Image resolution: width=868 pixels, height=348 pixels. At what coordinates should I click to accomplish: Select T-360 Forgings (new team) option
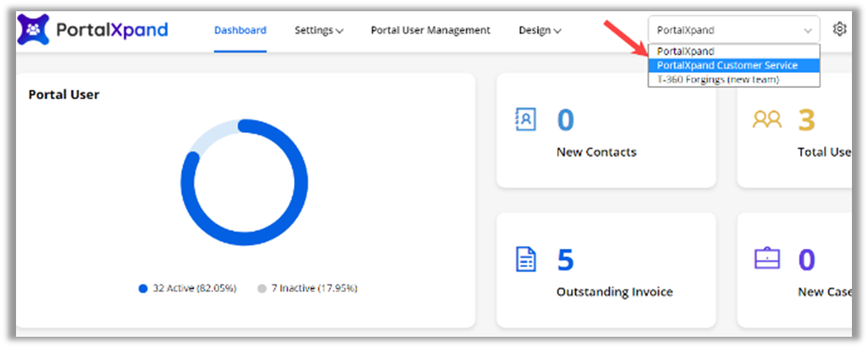(718, 79)
